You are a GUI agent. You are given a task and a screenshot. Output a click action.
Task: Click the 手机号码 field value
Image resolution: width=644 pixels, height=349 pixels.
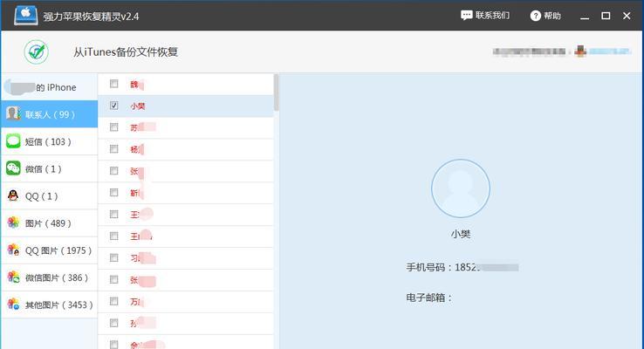point(486,267)
